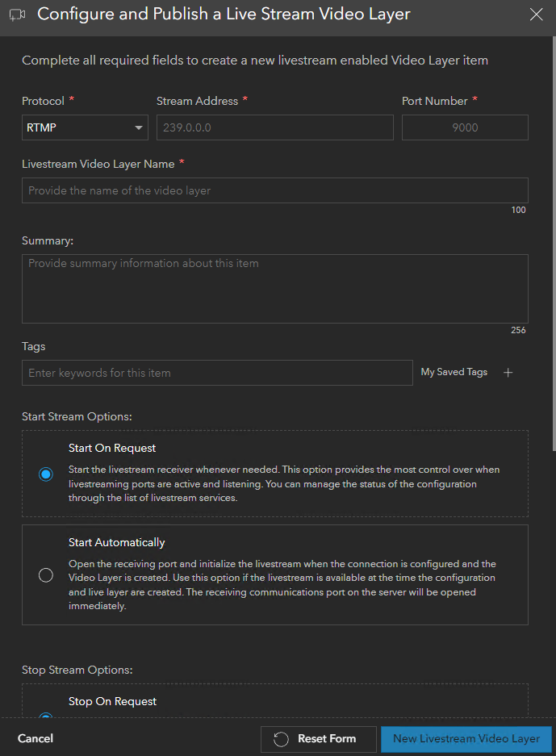Click the plus icon beside My Saved Tags
556x756 pixels.
(x=508, y=373)
